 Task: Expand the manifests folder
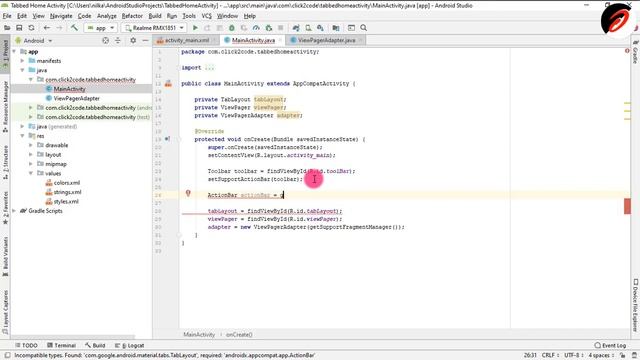point(23,61)
